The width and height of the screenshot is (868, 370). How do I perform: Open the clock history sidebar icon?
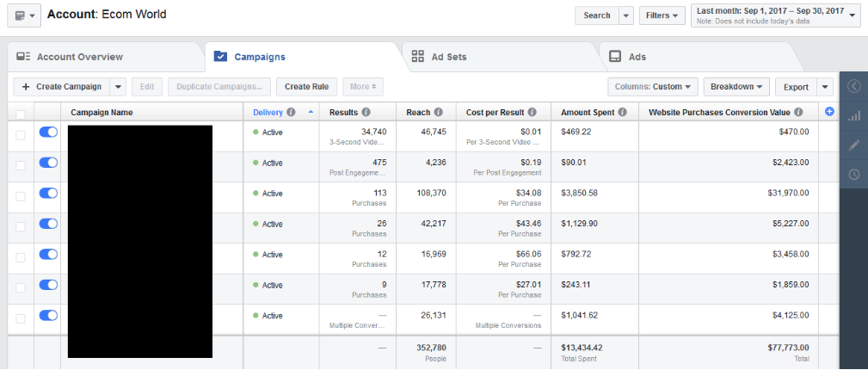853,175
